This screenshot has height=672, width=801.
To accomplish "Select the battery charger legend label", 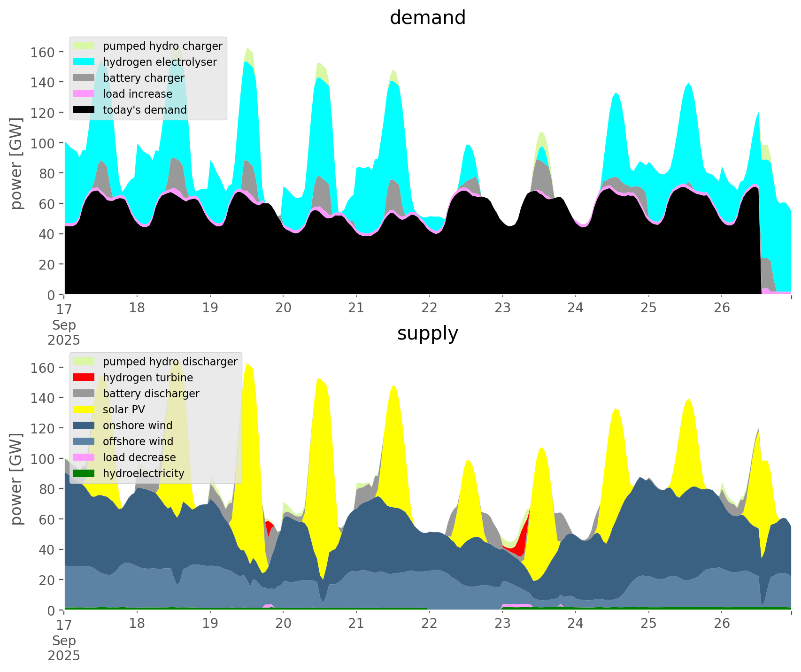I will (143, 78).
